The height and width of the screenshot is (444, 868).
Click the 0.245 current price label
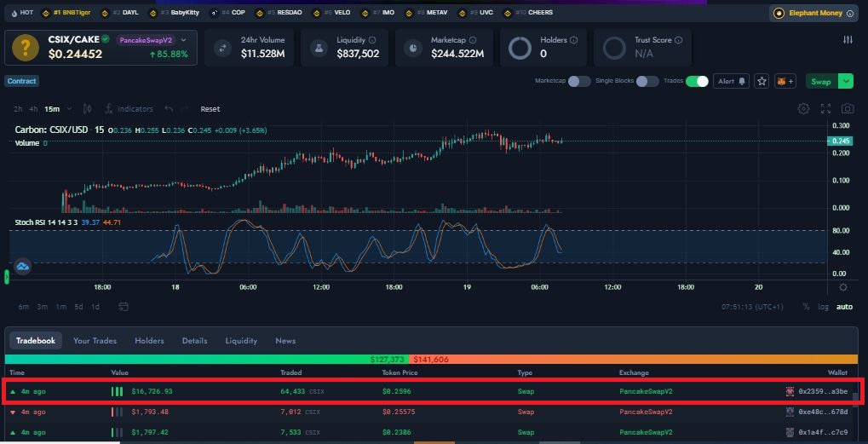[x=842, y=141]
